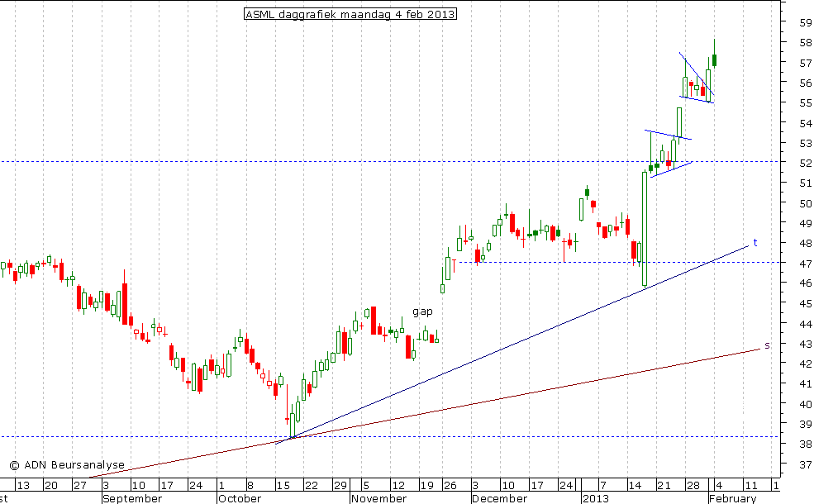
Task: Click the November month label
Action: [x=379, y=499]
